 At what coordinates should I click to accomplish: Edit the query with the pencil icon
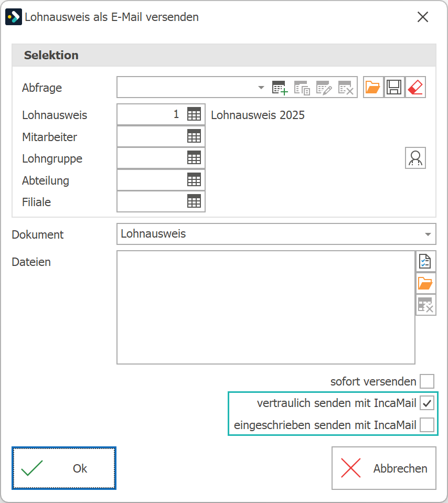click(x=324, y=87)
